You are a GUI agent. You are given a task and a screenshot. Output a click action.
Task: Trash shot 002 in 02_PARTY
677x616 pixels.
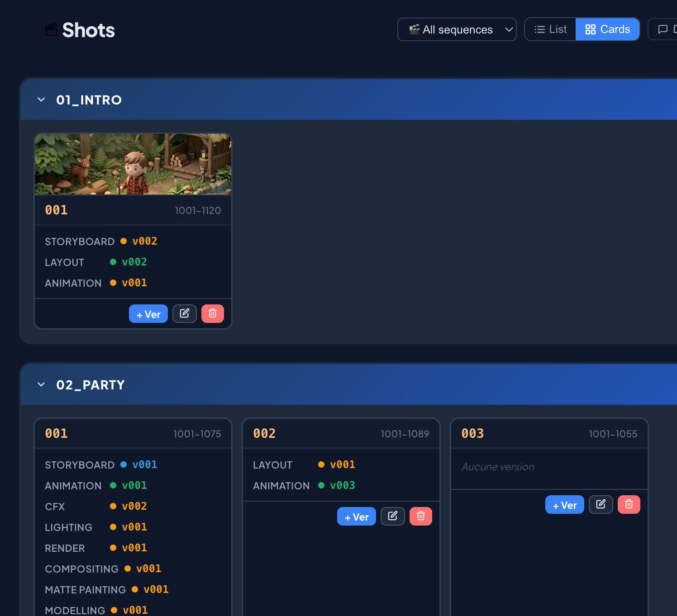click(420, 516)
